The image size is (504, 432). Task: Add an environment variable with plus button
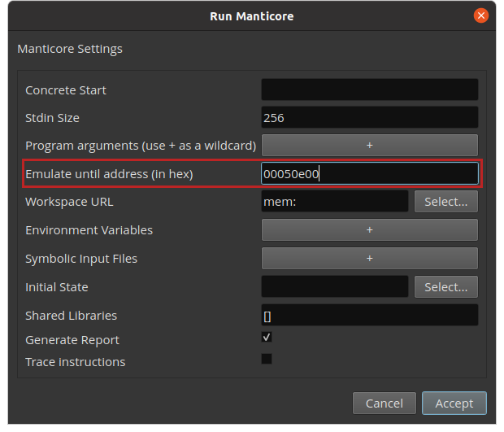(369, 230)
